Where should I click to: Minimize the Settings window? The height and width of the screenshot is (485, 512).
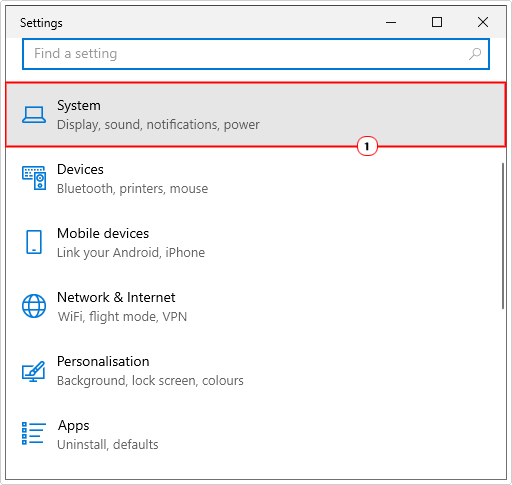pyautogui.click(x=391, y=22)
